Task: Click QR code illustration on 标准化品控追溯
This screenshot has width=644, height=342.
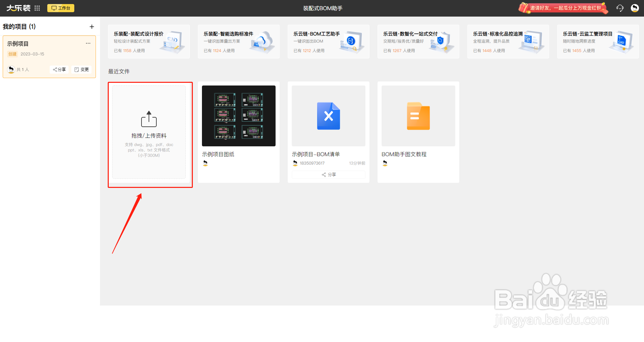Action: (x=532, y=42)
